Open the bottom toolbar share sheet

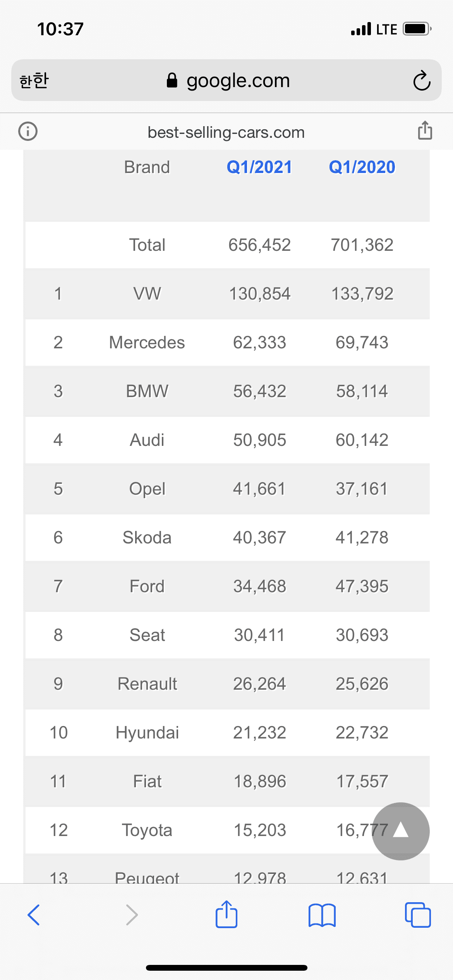click(x=226, y=914)
